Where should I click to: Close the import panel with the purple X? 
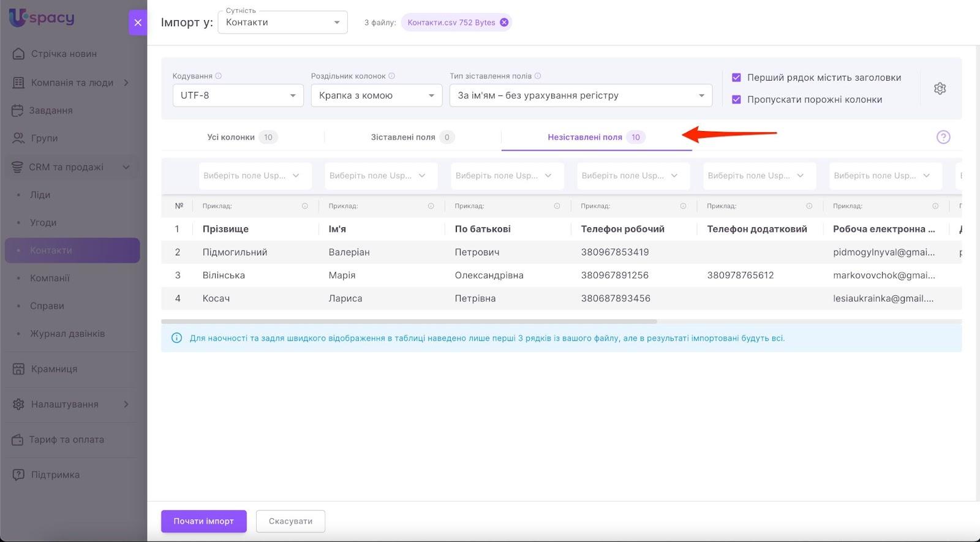(x=138, y=23)
